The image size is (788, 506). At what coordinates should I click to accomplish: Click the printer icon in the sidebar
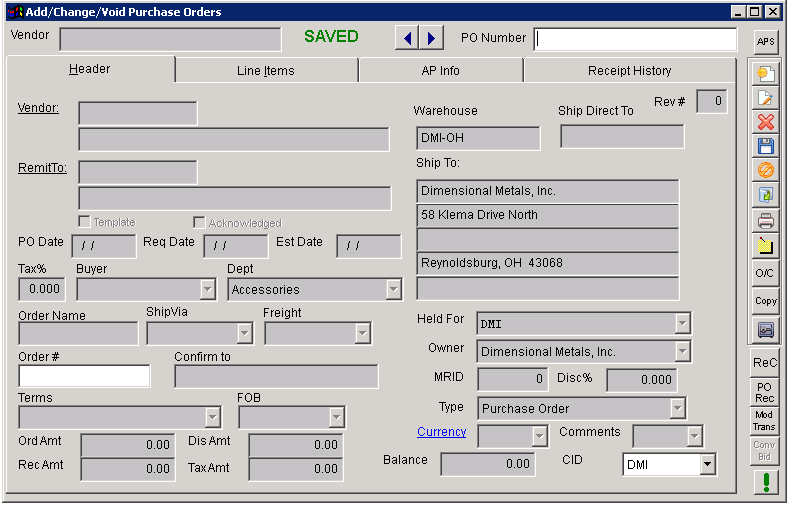(766, 221)
